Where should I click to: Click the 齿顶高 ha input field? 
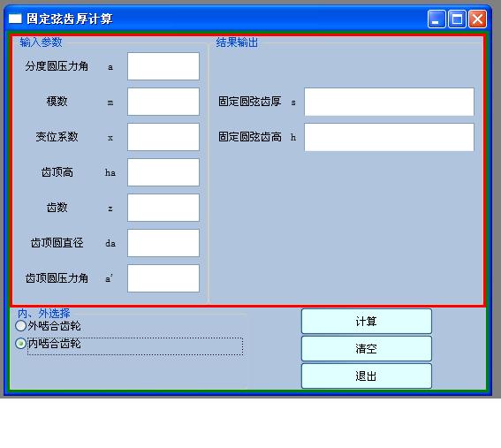tap(163, 172)
